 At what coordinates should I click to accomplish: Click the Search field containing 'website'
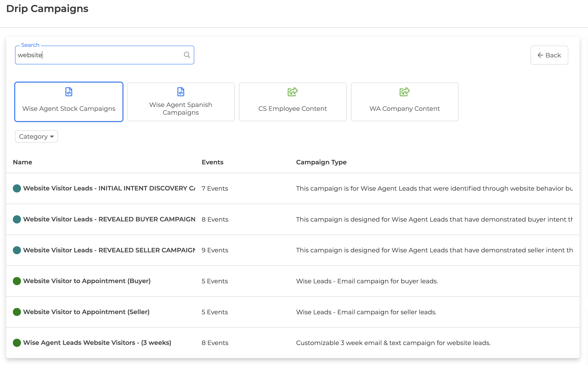point(104,55)
